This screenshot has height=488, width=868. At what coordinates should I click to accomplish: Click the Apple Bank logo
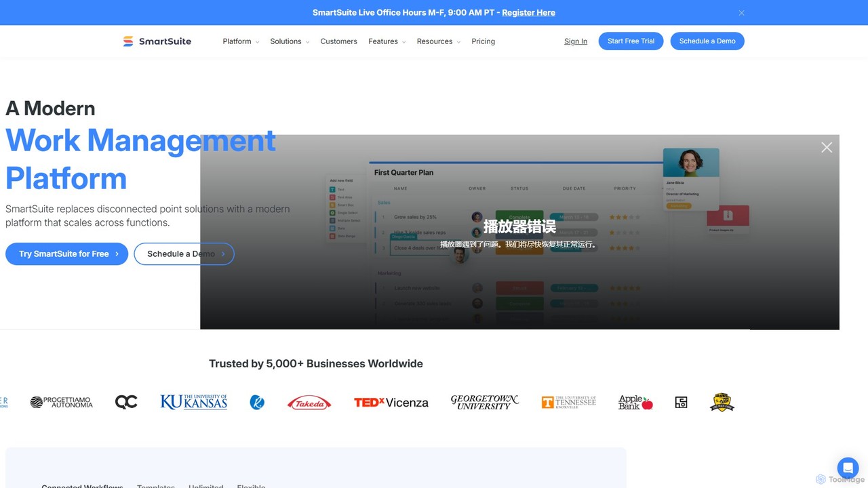tap(635, 403)
